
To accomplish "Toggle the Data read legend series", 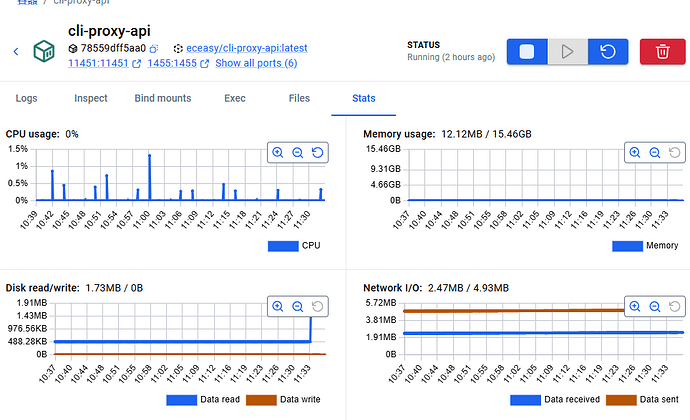I will click(x=203, y=400).
